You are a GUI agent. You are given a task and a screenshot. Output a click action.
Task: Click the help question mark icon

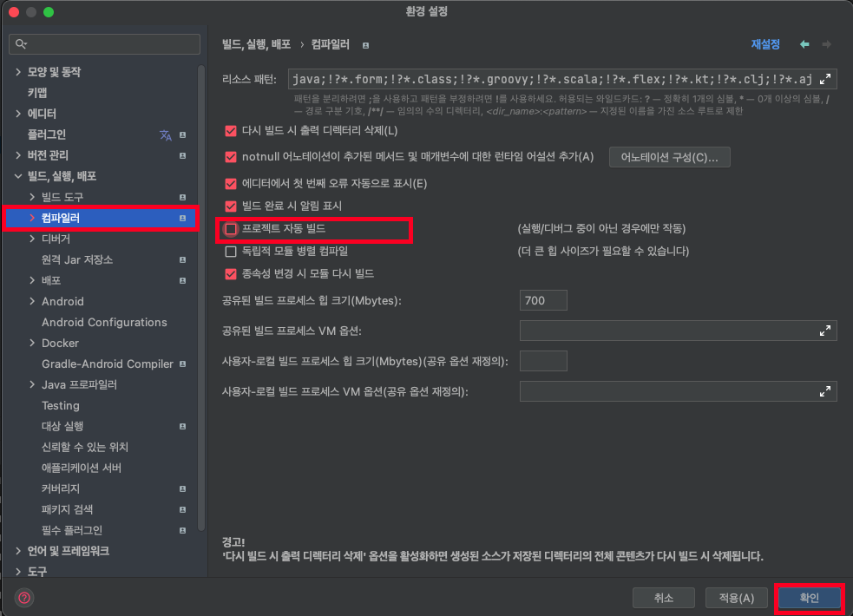(24, 597)
